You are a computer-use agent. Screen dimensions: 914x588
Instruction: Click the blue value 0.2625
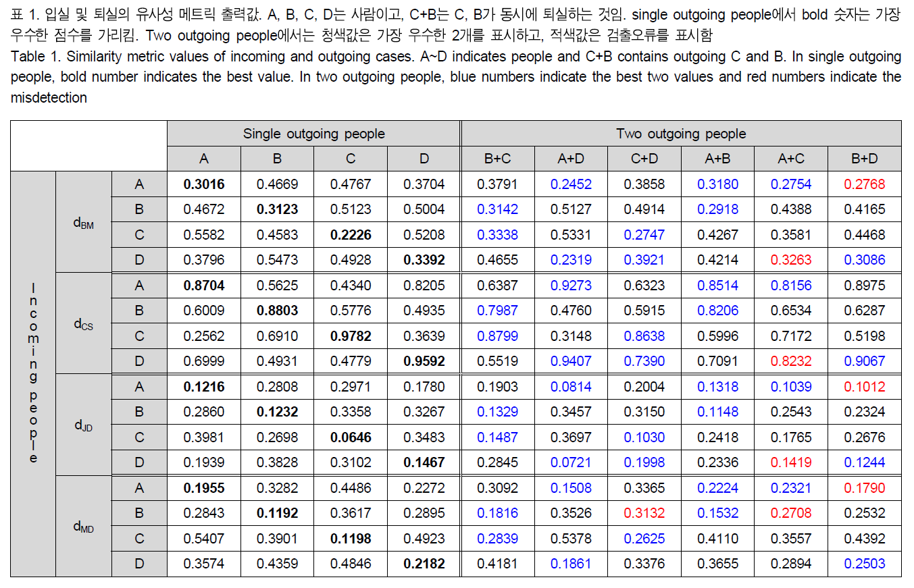[644, 539]
